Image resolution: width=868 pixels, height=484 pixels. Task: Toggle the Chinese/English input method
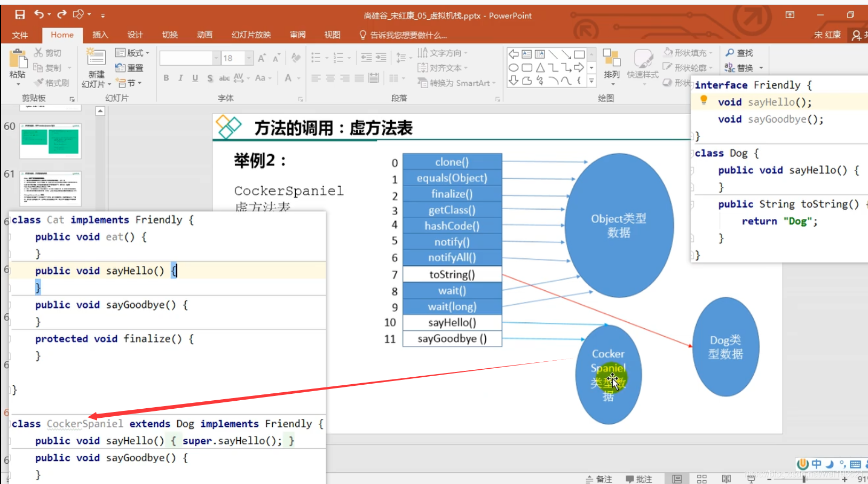[x=816, y=464]
